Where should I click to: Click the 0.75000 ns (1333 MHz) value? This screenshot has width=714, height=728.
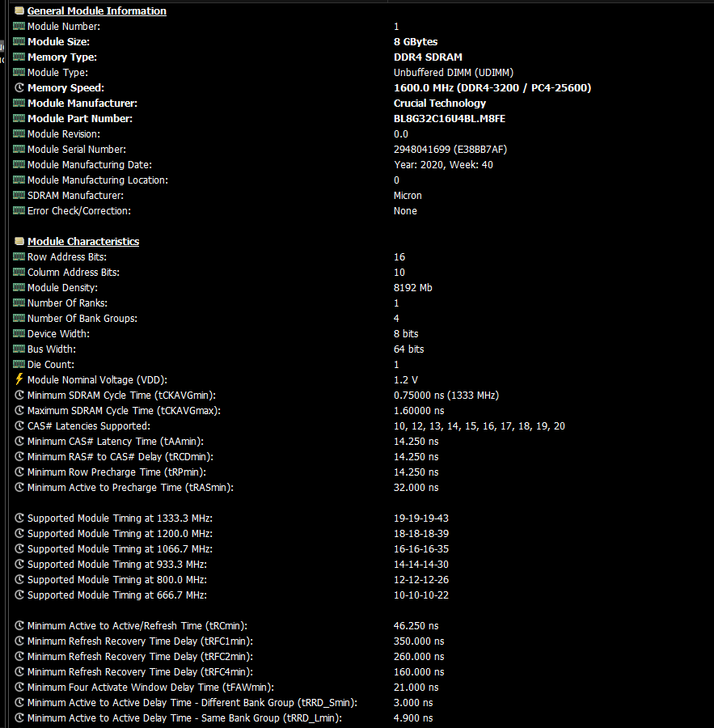(446, 395)
